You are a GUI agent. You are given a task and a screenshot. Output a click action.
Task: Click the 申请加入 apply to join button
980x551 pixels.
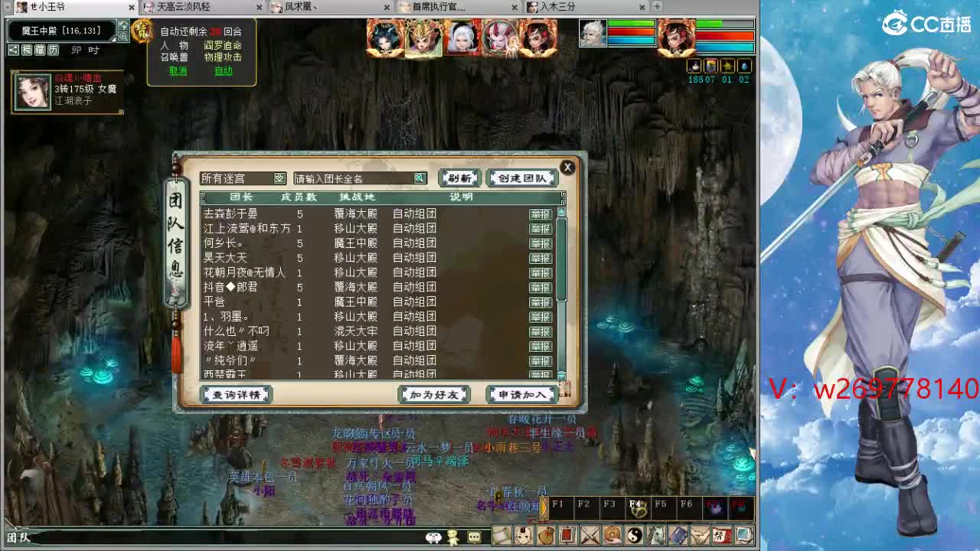pyautogui.click(x=521, y=394)
